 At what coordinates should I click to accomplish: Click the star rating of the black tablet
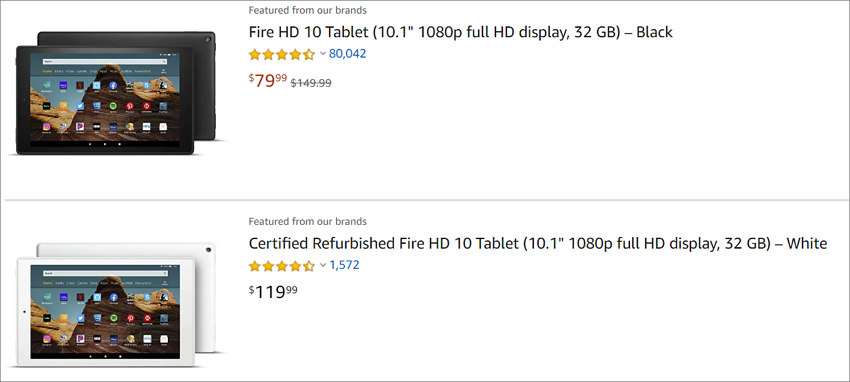coord(282,54)
